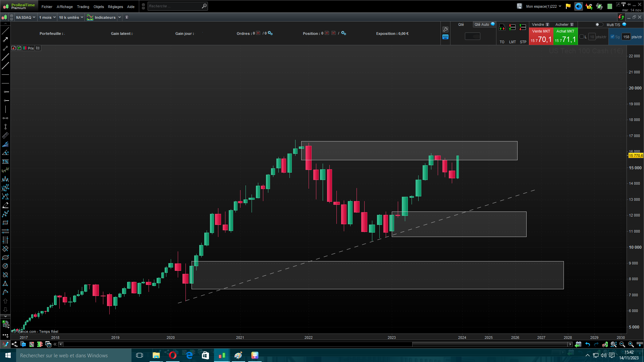644x362 pixels.
Task: Click the Achat MKT buy button
Action: (x=565, y=37)
